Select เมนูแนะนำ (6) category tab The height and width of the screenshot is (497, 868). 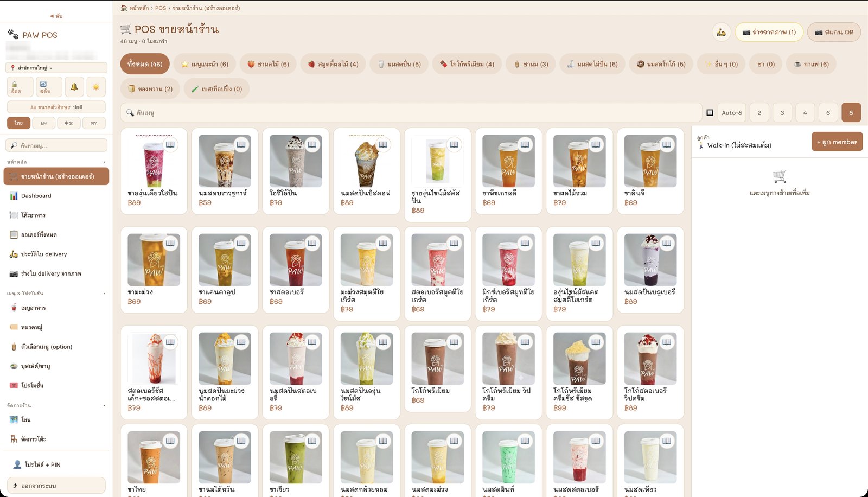205,64
